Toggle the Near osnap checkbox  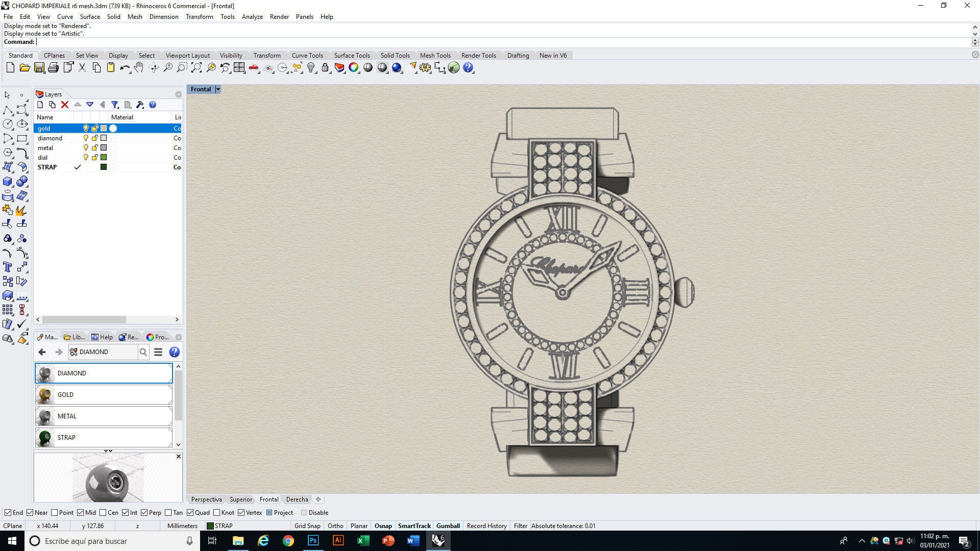click(30, 513)
